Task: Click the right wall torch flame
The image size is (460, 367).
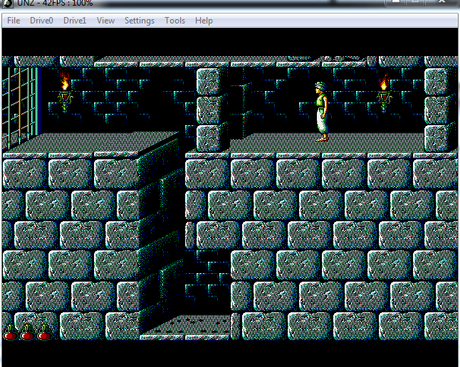Action: pyautogui.click(x=384, y=82)
